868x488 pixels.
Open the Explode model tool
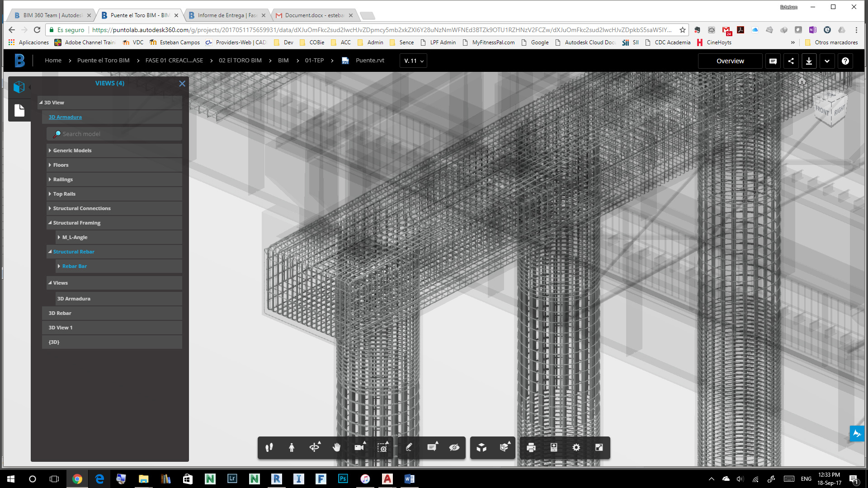tap(505, 447)
